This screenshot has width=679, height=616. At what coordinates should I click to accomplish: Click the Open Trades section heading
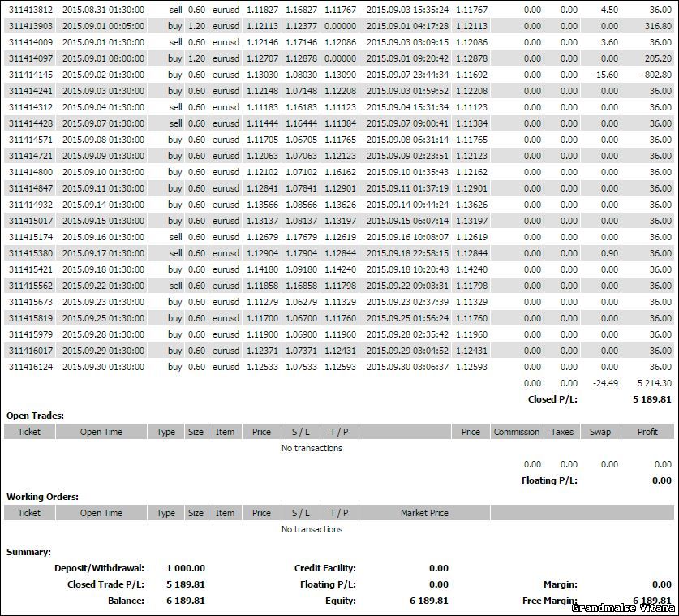coord(35,416)
